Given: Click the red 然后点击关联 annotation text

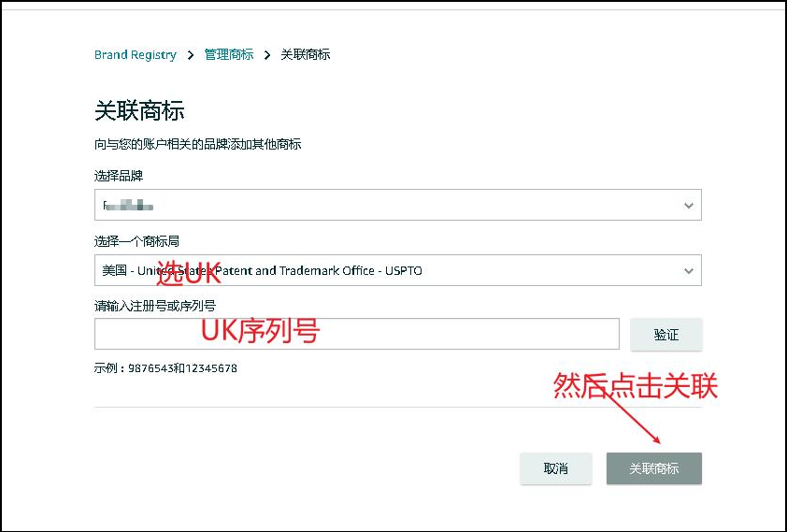Looking at the screenshot, I should click(x=636, y=385).
